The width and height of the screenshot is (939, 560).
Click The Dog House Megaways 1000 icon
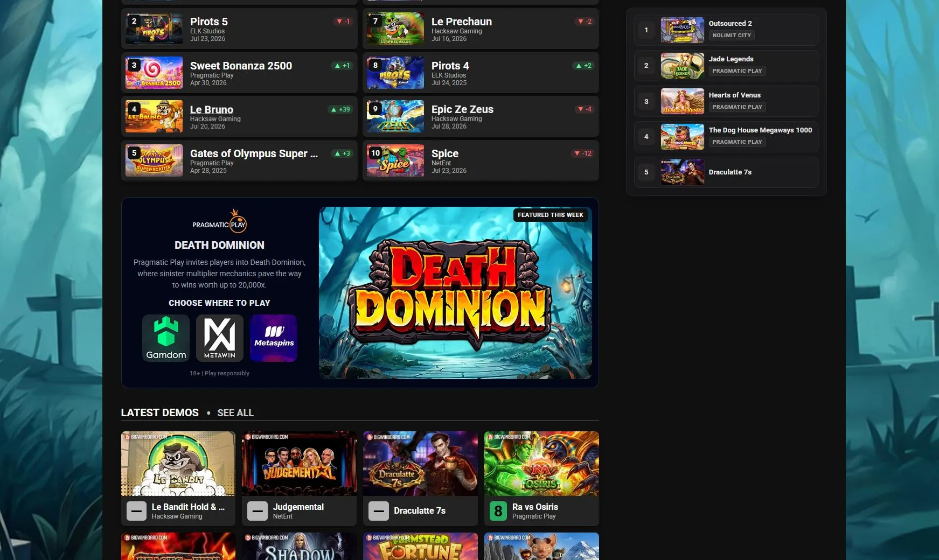pos(683,137)
